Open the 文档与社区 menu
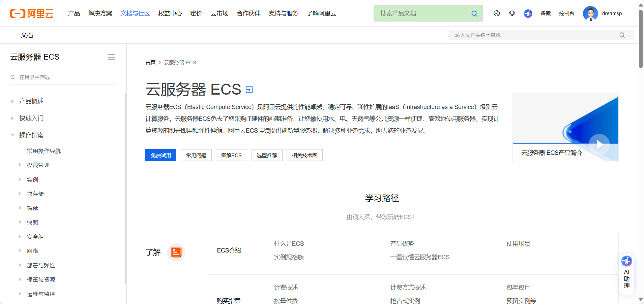This screenshot has width=644, height=304. [x=135, y=13]
